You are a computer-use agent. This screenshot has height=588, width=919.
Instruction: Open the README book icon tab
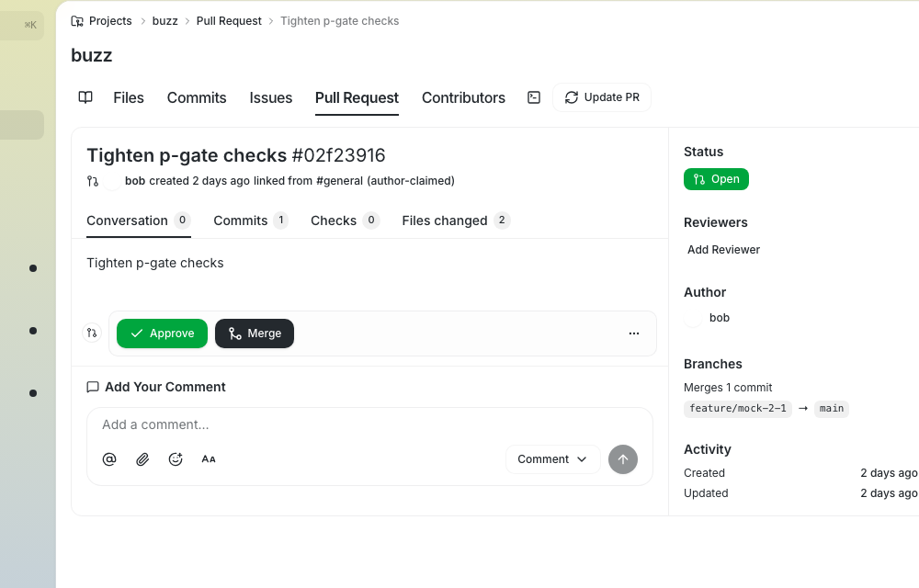(x=85, y=97)
